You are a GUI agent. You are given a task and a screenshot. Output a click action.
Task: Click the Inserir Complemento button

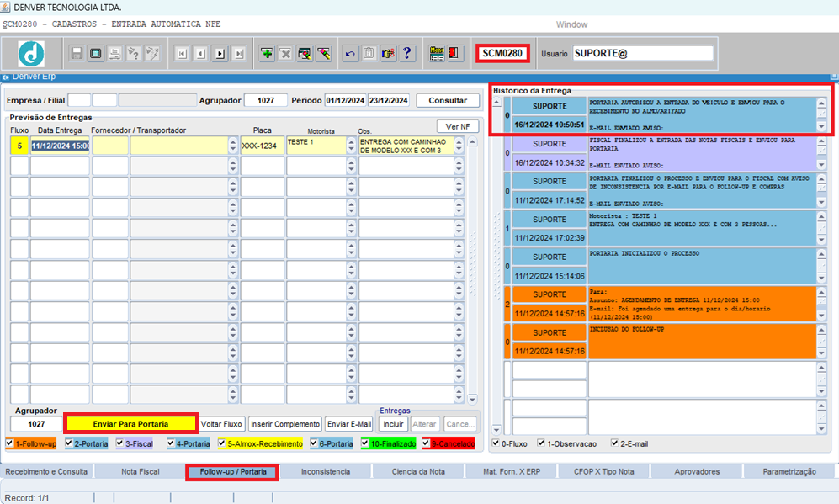point(285,424)
